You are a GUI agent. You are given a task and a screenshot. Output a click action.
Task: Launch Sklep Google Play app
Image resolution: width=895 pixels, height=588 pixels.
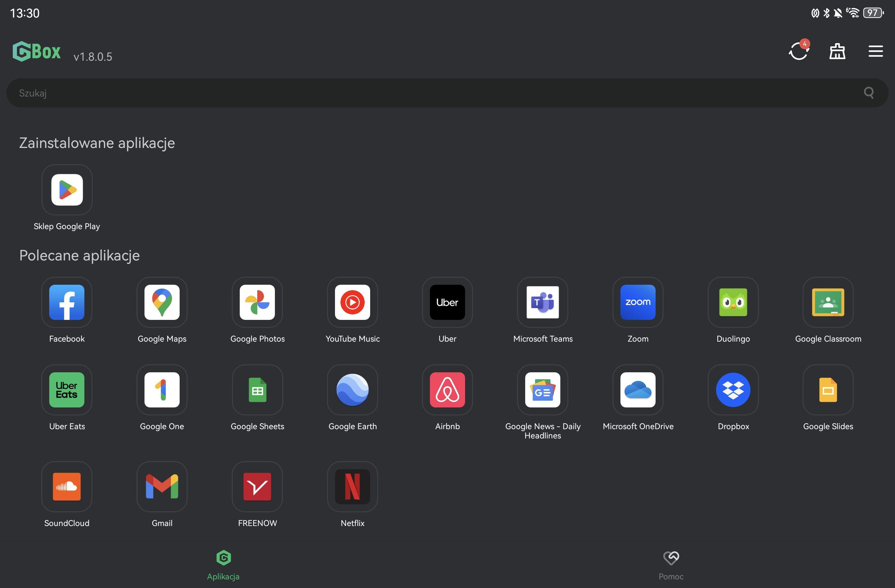pos(67,190)
